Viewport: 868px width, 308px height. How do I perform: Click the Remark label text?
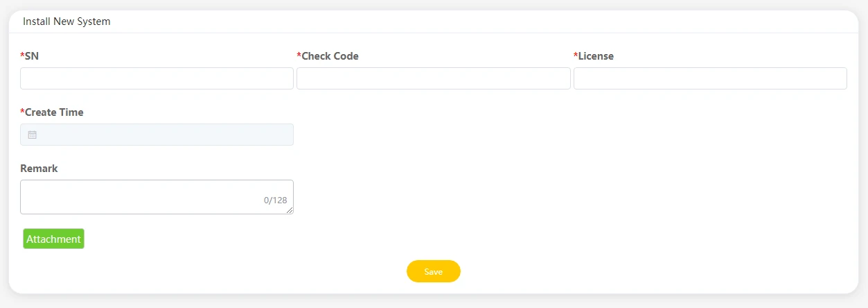tap(39, 169)
